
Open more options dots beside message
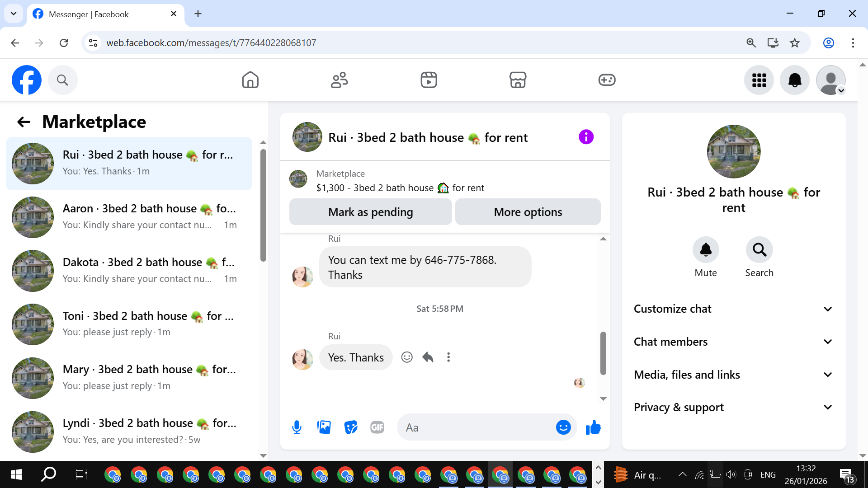coord(448,357)
